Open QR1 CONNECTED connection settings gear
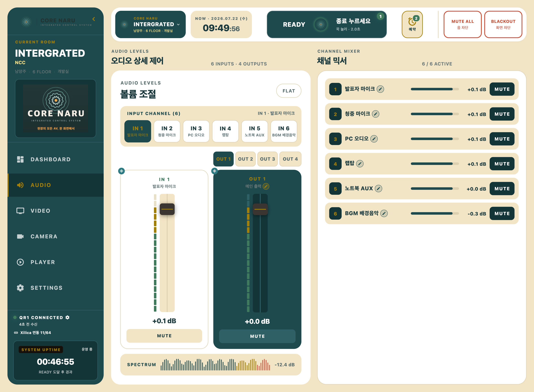 pyautogui.click(x=67, y=317)
